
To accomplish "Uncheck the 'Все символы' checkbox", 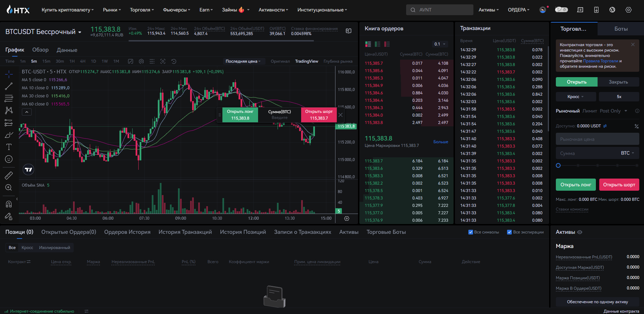I will [x=471, y=232].
